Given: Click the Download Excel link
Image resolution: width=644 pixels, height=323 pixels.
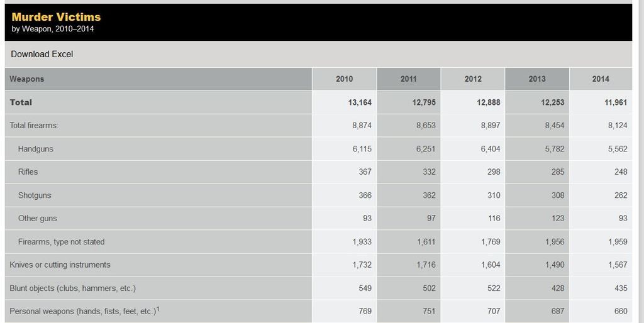Looking at the screenshot, I should [x=42, y=54].
